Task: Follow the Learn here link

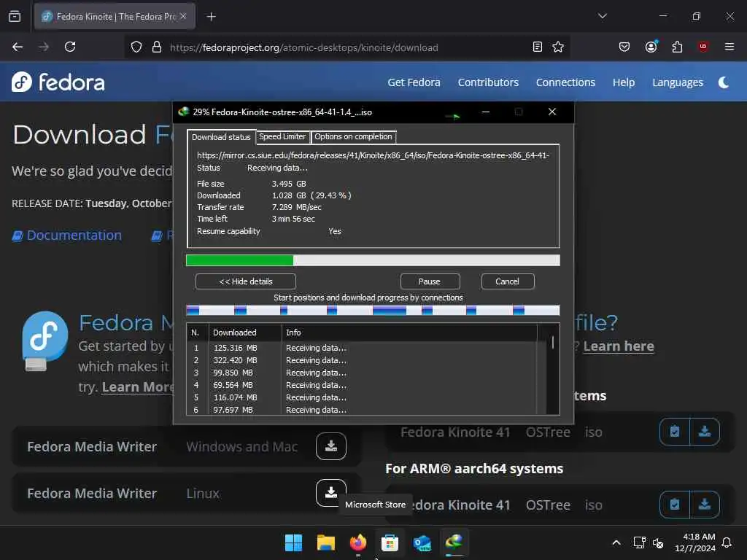Action: (619, 346)
